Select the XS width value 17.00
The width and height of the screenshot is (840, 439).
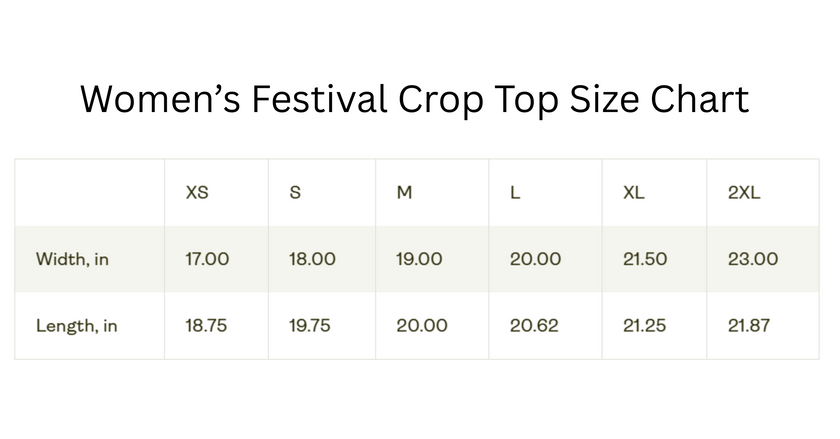pos(207,259)
